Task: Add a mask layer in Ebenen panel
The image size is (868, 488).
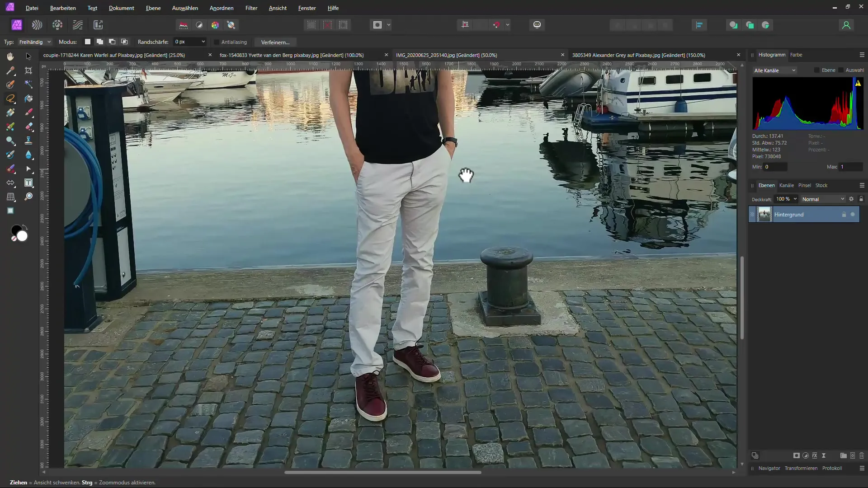Action: 797,455
